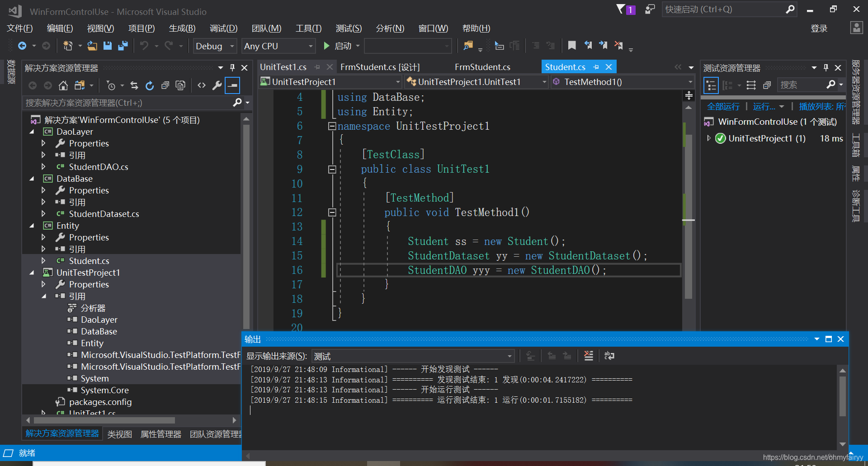Collapse the namespace block at line 6
The width and height of the screenshot is (868, 466).
pos(332,126)
